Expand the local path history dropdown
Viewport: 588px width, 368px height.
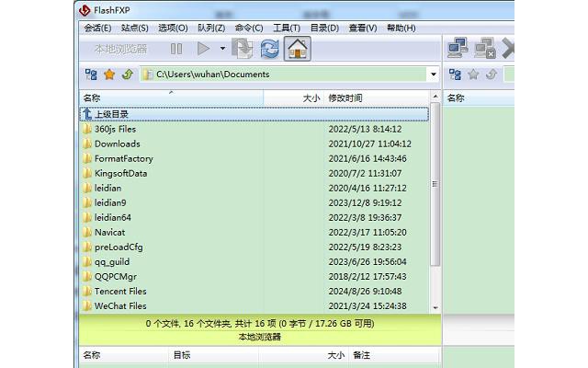(x=433, y=75)
